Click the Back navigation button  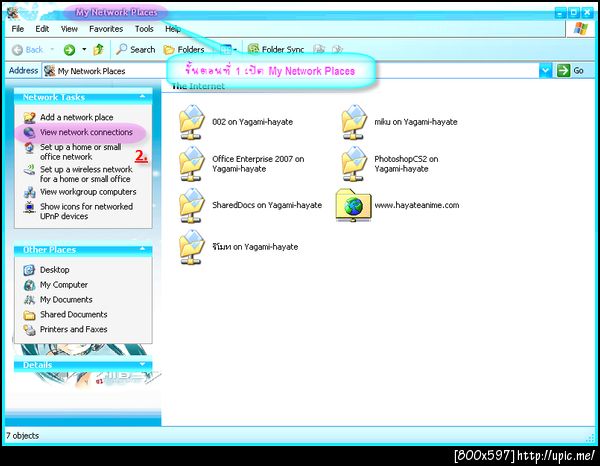(x=27, y=50)
